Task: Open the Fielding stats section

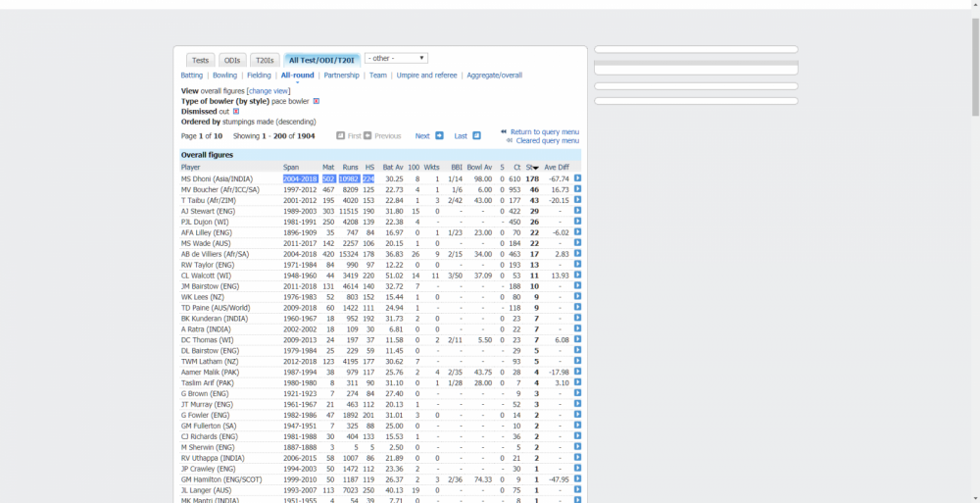Action: click(260, 75)
